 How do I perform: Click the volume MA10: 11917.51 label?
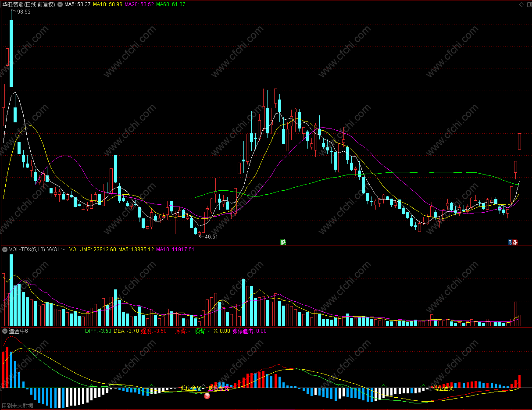[175, 250]
